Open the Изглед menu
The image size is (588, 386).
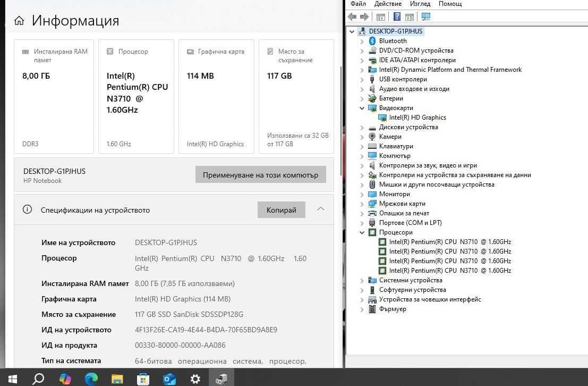pyautogui.click(x=420, y=4)
